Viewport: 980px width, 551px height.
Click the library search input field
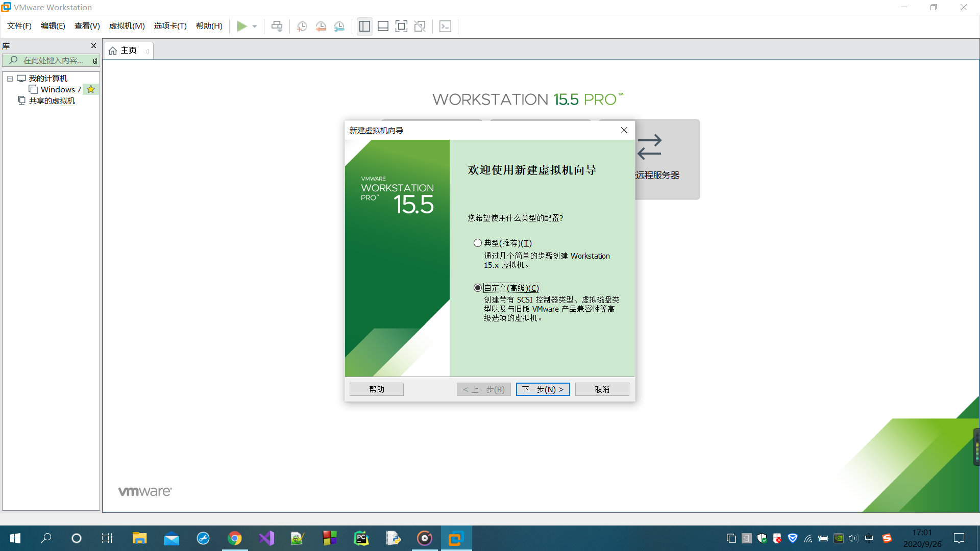tap(53, 61)
